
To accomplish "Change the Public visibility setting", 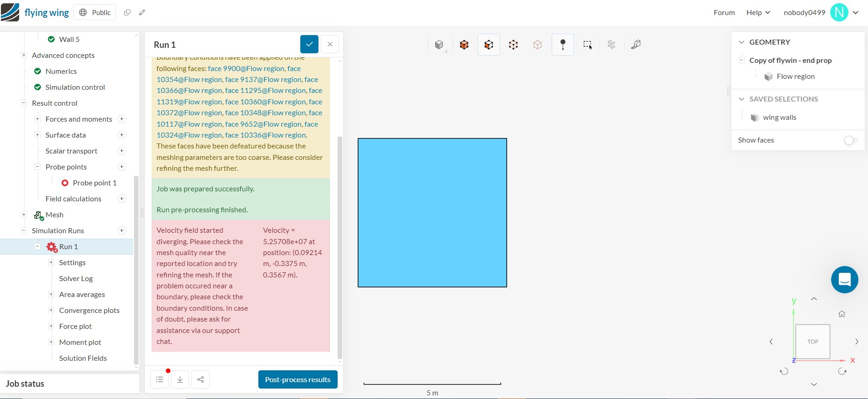I will pos(95,12).
